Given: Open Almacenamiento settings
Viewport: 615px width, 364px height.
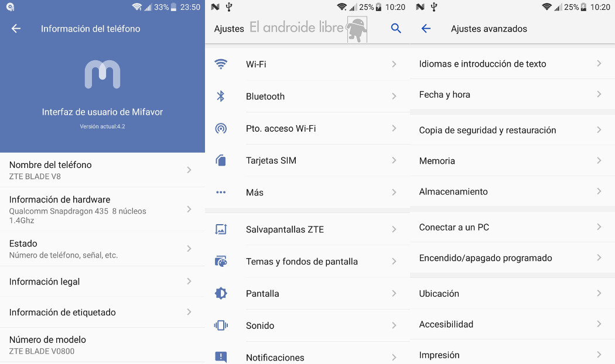Looking at the screenshot, I should tap(512, 191).
